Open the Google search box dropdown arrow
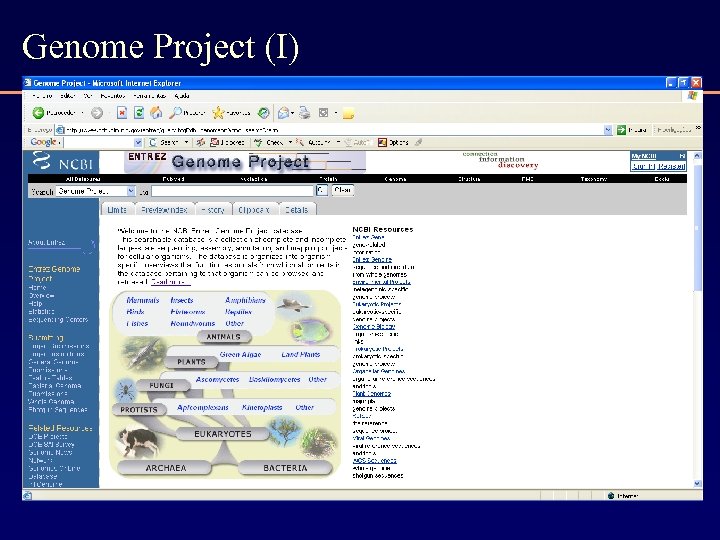Screen dimensions: 720x540 point(137,143)
